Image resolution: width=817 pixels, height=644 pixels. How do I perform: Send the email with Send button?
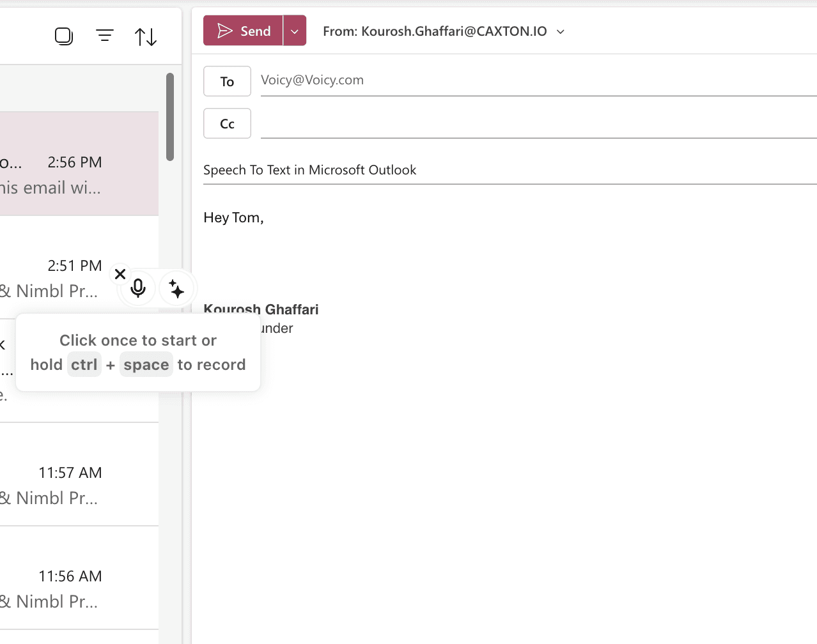click(x=243, y=31)
